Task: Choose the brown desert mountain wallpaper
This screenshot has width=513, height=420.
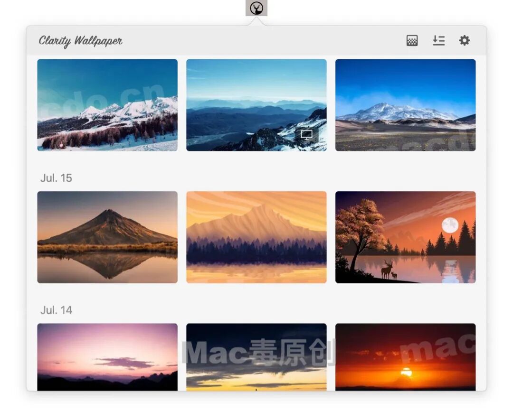Action: (405, 105)
